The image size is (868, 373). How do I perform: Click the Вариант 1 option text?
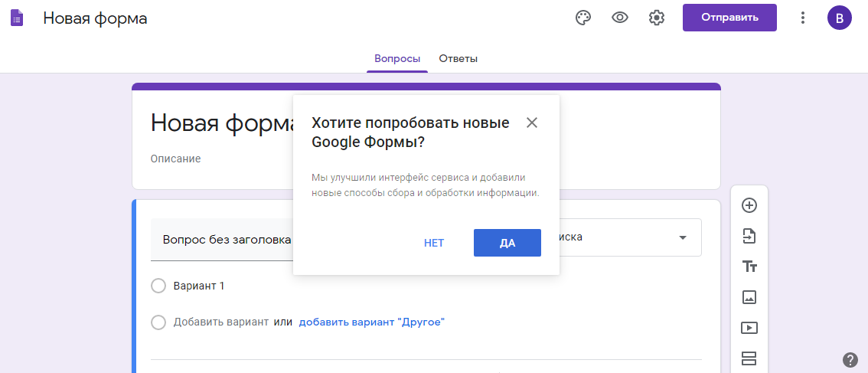tap(199, 286)
